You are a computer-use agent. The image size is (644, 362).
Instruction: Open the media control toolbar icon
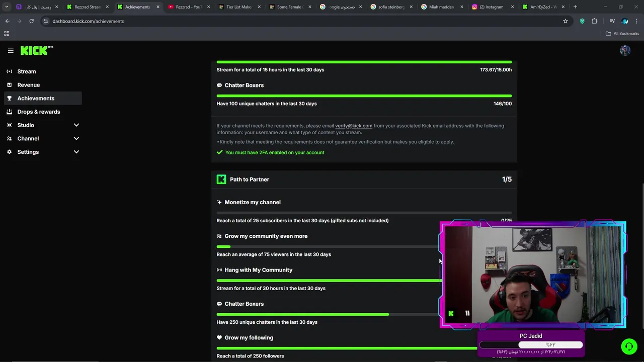(x=612, y=21)
